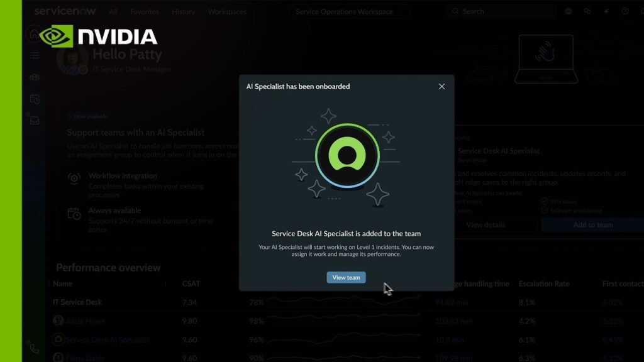Open the All menu
The image size is (644, 362).
[113, 11]
